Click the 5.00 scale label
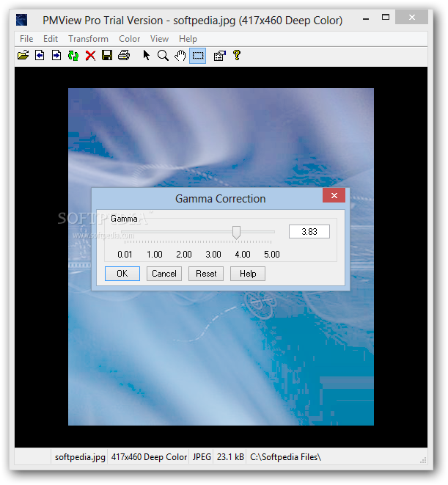Screen dimensions: 448x485 [272, 255]
